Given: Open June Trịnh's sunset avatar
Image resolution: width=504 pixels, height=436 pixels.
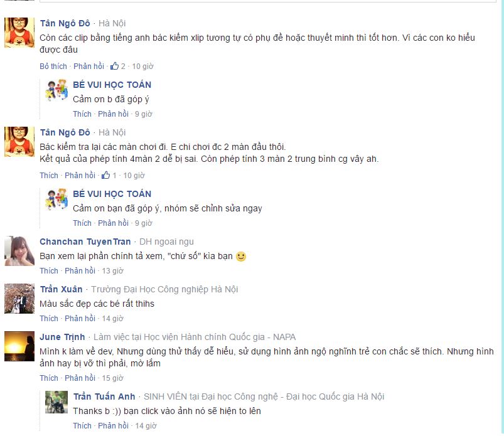Looking at the screenshot, I should pyautogui.click(x=19, y=346).
